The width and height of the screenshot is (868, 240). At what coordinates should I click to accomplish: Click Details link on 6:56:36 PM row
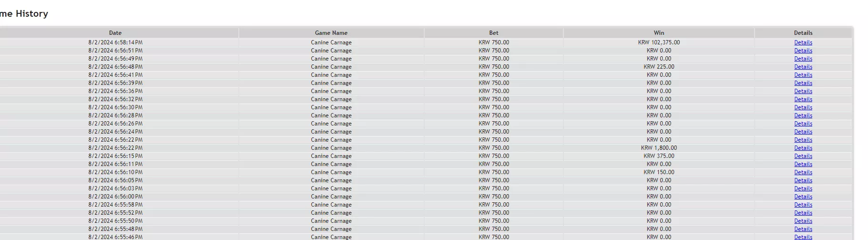pyautogui.click(x=803, y=91)
